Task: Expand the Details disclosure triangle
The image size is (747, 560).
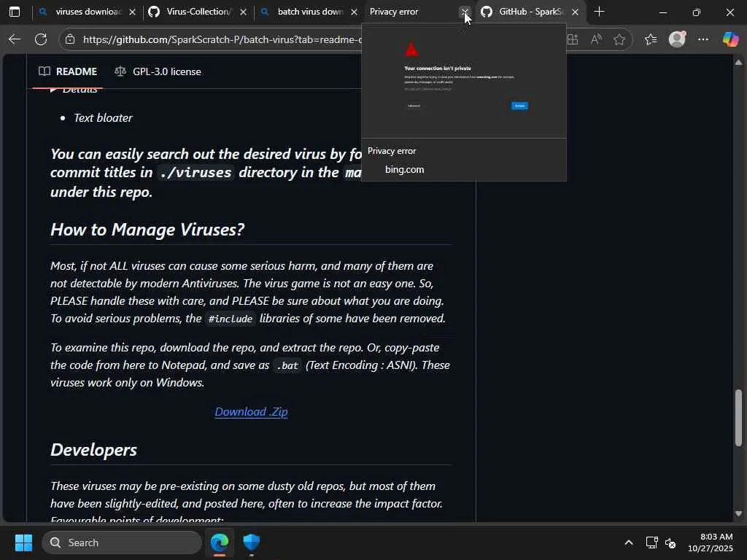Action: coord(53,89)
